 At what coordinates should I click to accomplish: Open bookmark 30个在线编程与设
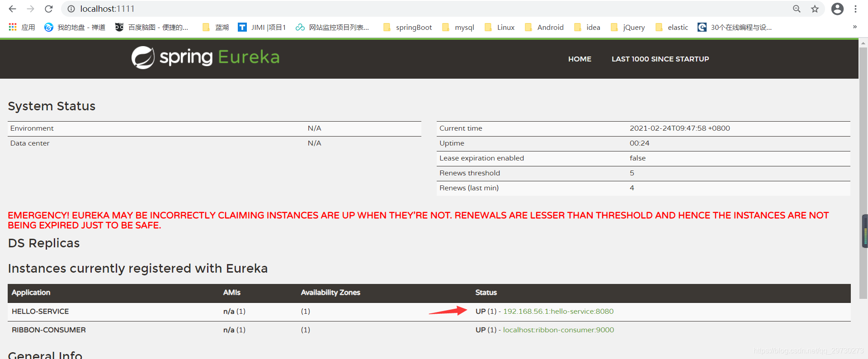point(735,27)
